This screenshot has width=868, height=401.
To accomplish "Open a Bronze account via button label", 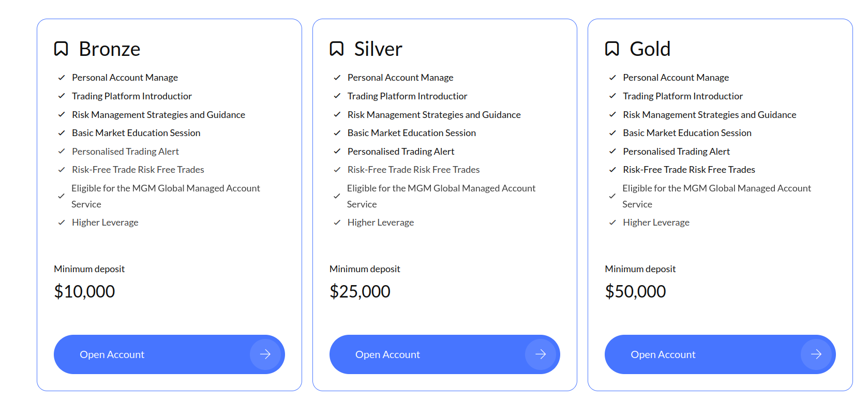I will click(x=112, y=354).
